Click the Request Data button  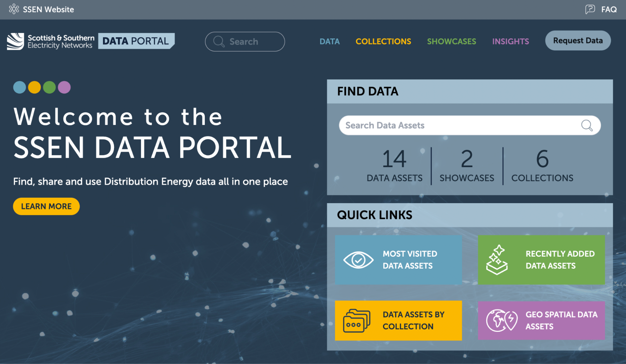pyautogui.click(x=578, y=40)
